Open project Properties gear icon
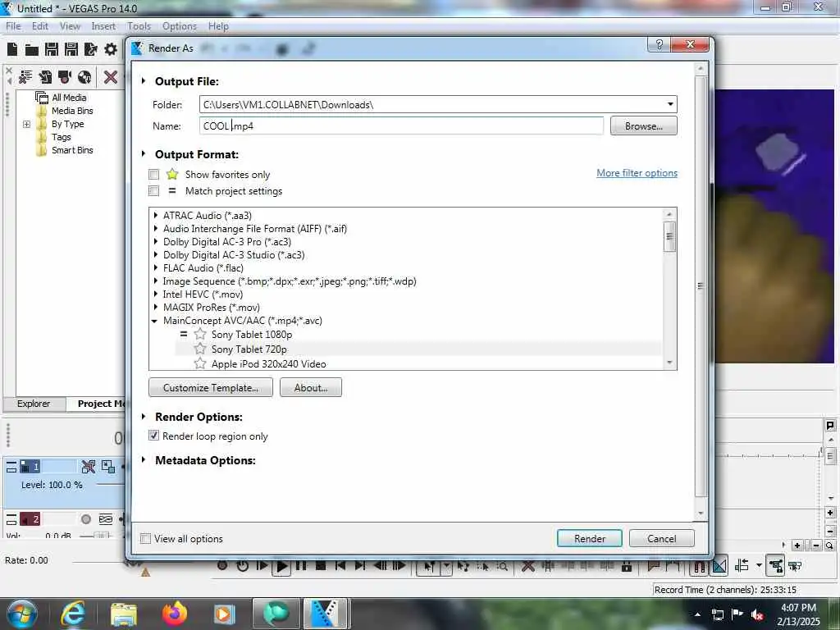Screen dimensions: 840x630 pyautogui.click(x=111, y=49)
